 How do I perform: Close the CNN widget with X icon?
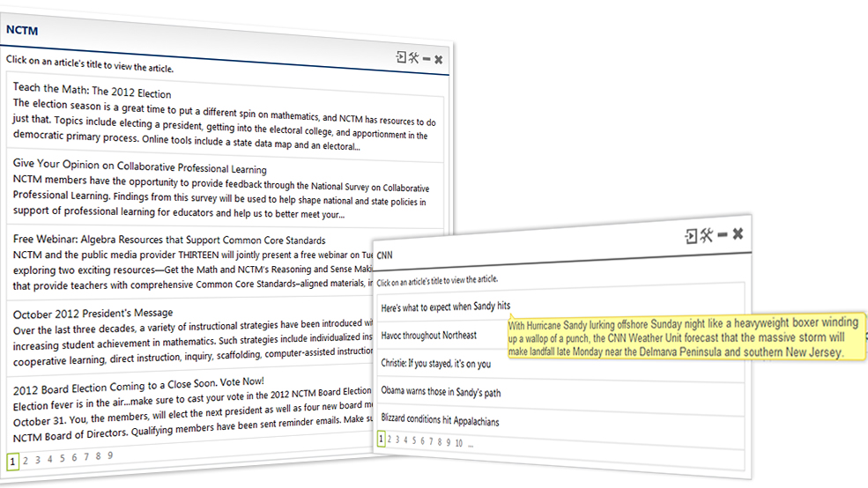(x=738, y=234)
